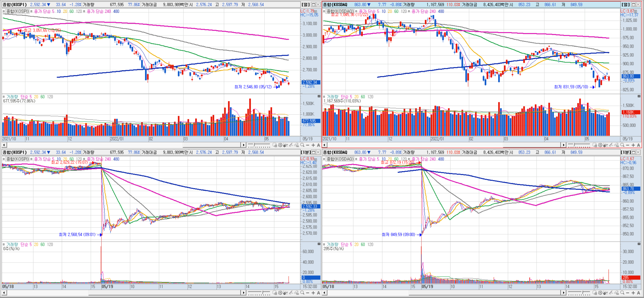The image size is (644, 298).
Task: Click the eraser icon in KOSDAQ daily chart toolbar
Action: coord(617,145)
